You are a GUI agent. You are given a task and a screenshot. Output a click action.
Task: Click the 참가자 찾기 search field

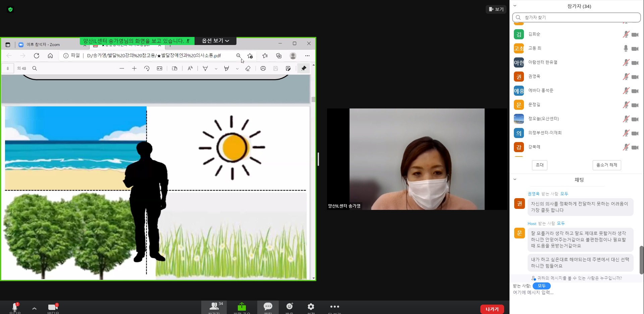(x=577, y=17)
